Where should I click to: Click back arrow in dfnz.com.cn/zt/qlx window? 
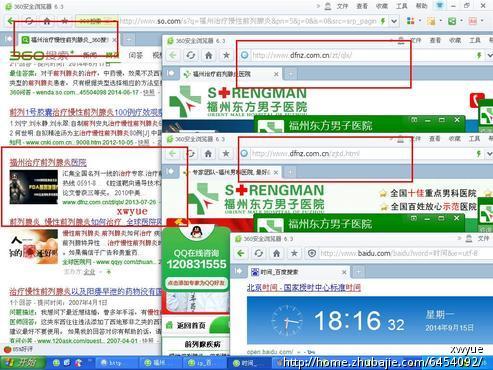pos(173,55)
